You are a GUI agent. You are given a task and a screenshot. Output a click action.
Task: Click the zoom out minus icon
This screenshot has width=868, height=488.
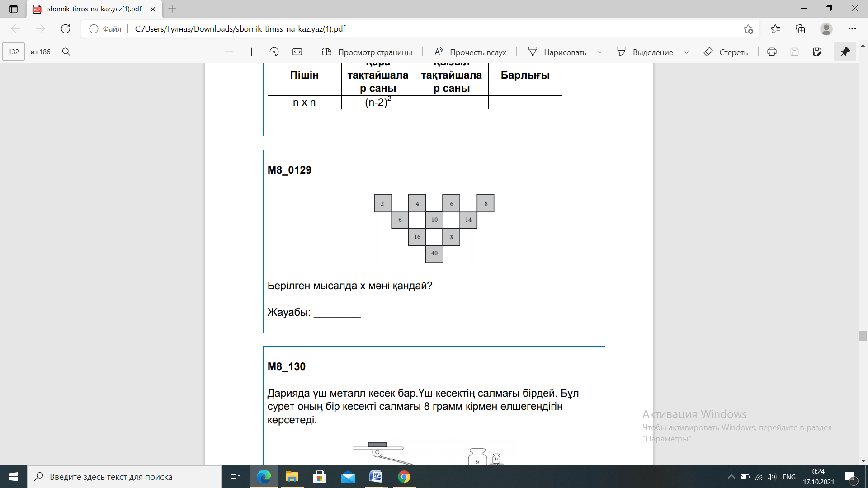229,52
